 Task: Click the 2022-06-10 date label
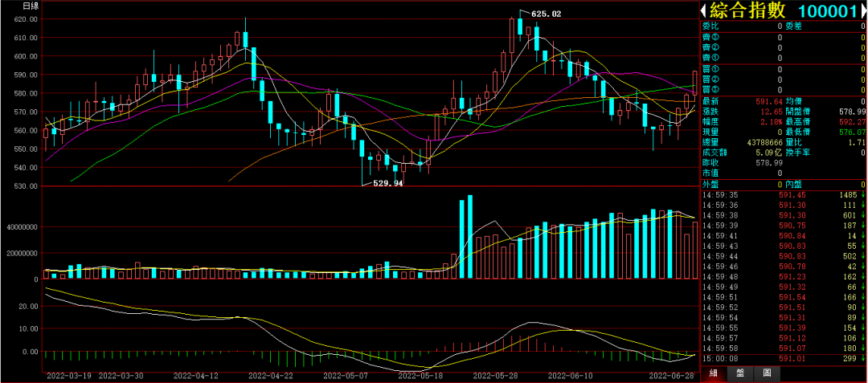click(x=570, y=375)
